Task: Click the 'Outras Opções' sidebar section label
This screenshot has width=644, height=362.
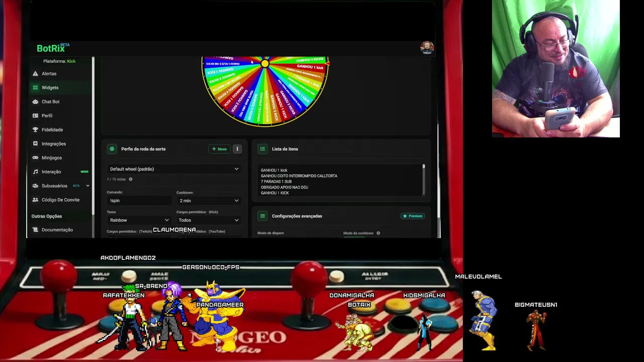Action: 47,216
